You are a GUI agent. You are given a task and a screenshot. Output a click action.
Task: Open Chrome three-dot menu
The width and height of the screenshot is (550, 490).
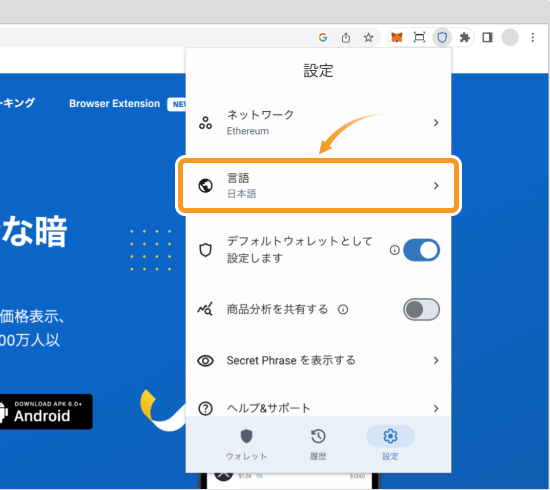pos(532,37)
